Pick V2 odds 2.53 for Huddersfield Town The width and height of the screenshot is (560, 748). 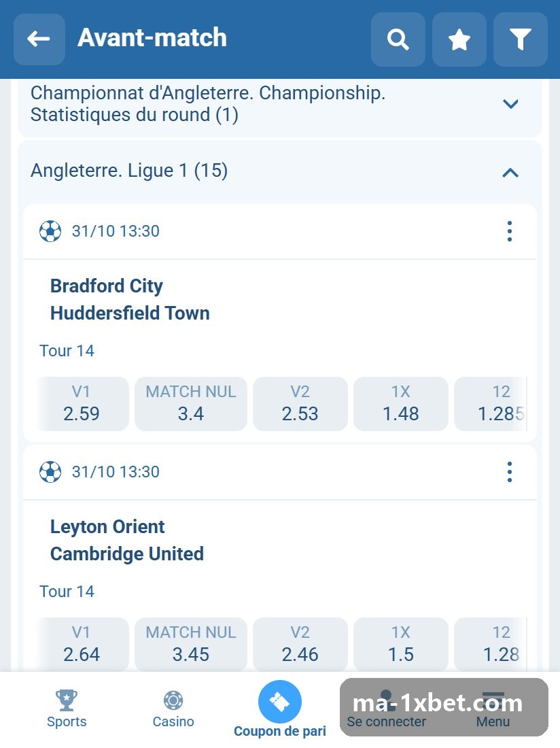pyautogui.click(x=300, y=403)
